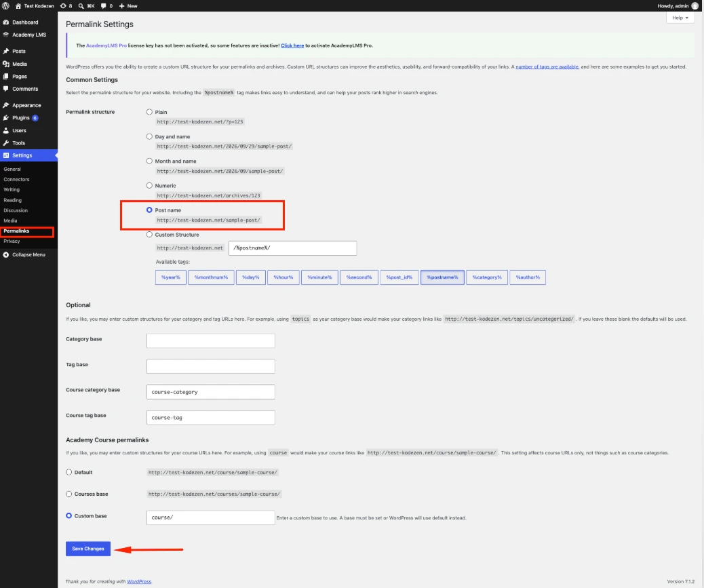
Task: Click the Pages icon in sidebar
Action: point(6,77)
